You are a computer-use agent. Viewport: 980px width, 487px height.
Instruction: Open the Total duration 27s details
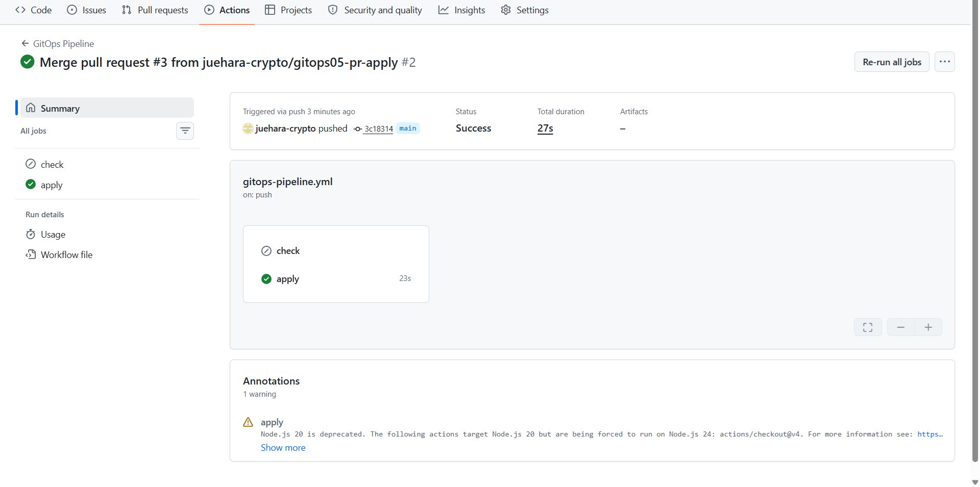[x=545, y=129]
